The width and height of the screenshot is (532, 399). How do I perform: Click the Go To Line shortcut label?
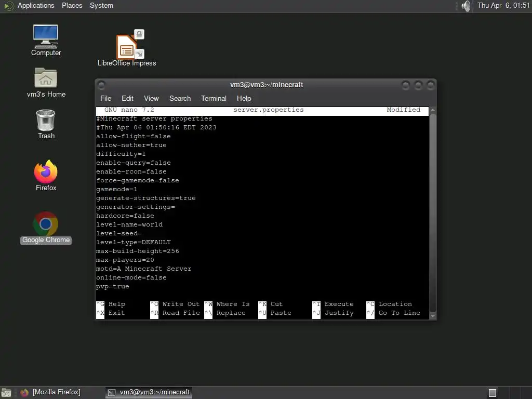tap(400, 313)
